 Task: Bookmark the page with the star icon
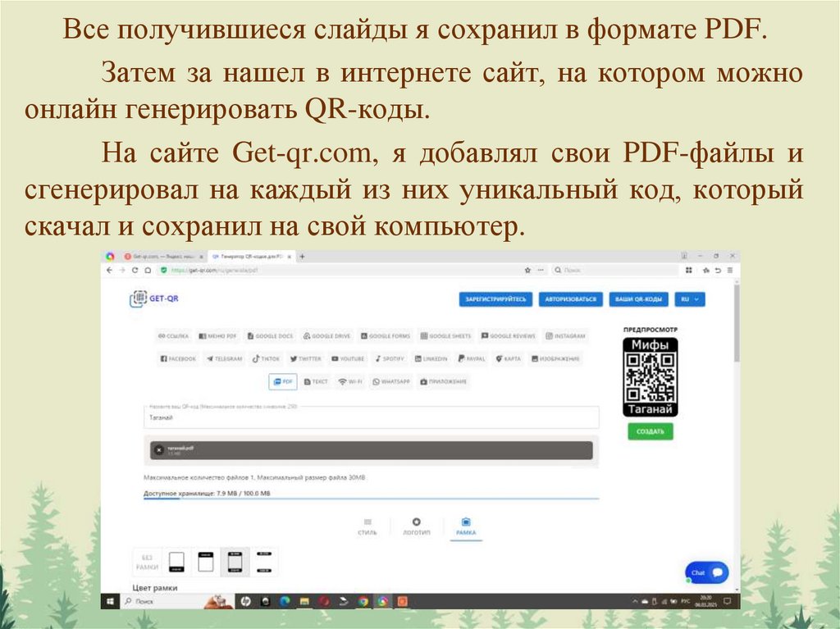(x=527, y=270)
